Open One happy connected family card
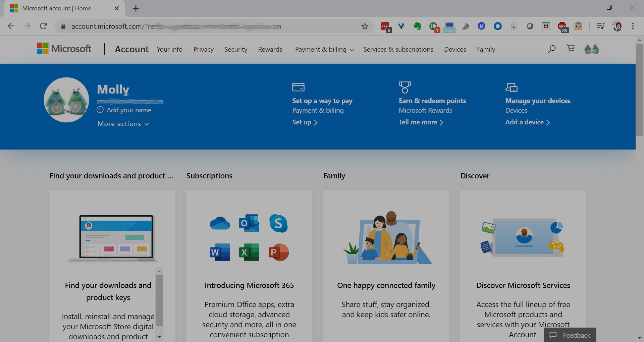Image resolution: width=644 pixels, height=342 pixels. click(x=386, y=266)
